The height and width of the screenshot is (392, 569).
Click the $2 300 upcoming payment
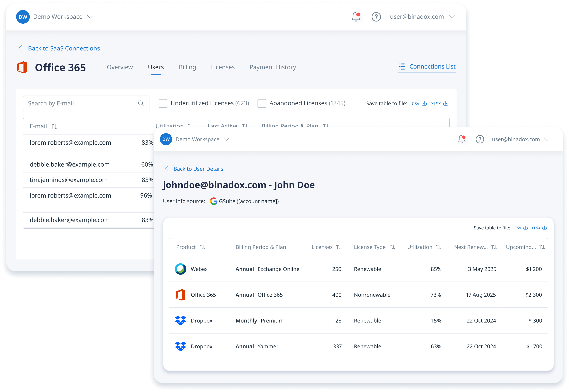pyautogui.click(x=533, y=295)
